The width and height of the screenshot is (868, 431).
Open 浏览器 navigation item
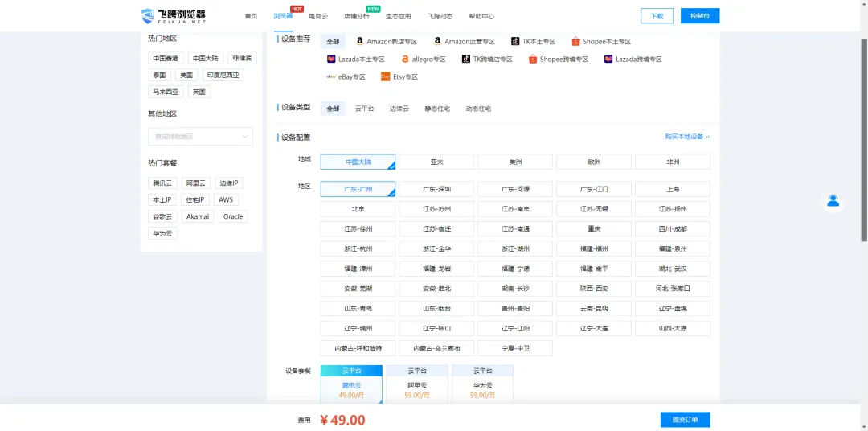click(283, 16)
